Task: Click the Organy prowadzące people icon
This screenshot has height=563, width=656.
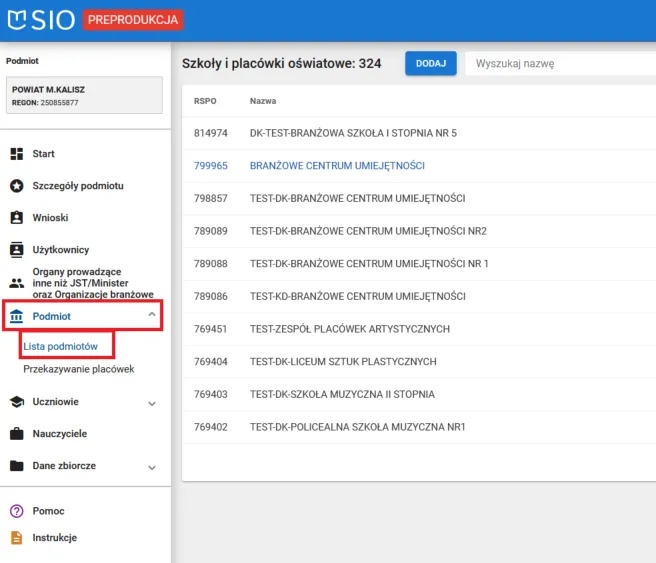Action: [x=16, y=283]
